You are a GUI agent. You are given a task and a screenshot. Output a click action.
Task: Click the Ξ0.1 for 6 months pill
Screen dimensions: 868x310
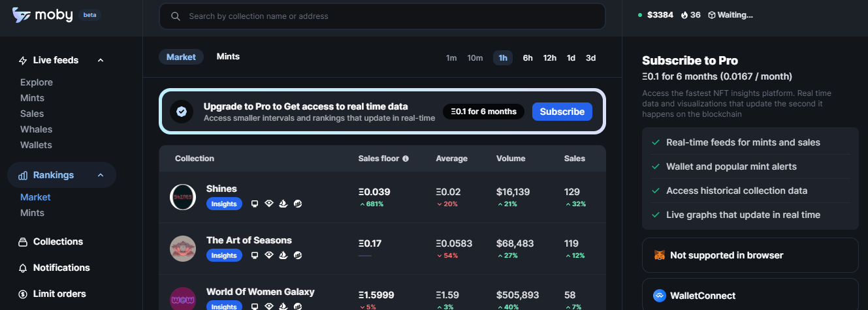(483, 112)
